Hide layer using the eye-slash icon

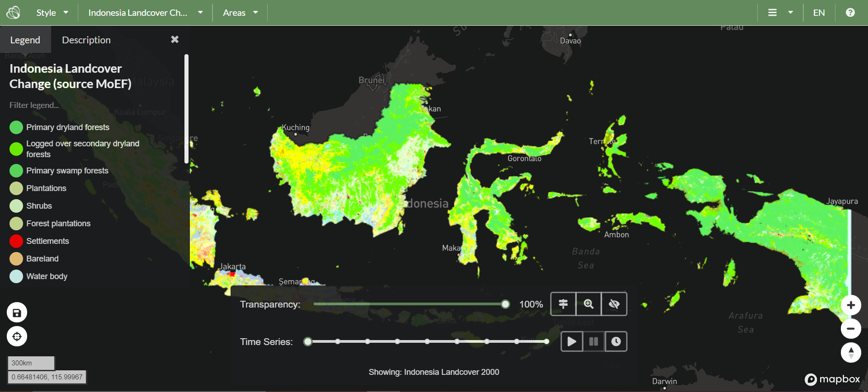614,304
